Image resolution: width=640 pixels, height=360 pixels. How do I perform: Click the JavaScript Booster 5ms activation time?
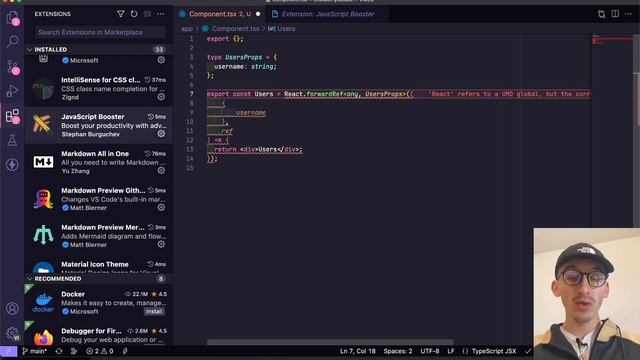(157, 117)
